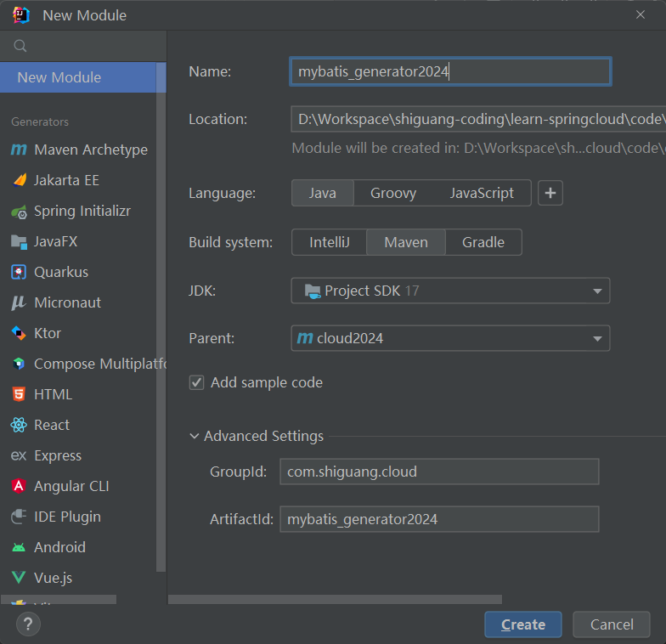Close the New Module dialog

pyautogui.click(x=641, y=15)
